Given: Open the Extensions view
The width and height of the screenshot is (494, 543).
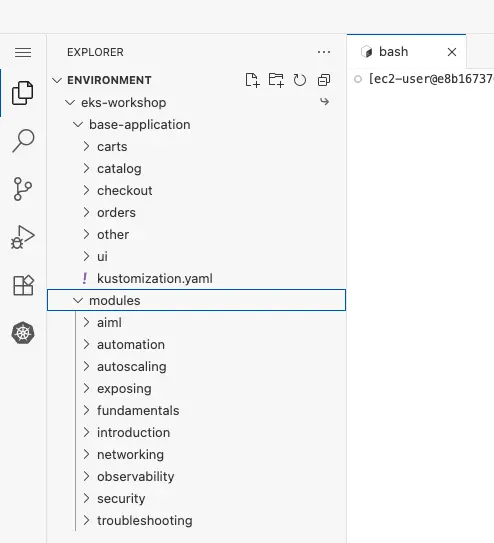Looking at the screenshot, I should click(23, 285).
